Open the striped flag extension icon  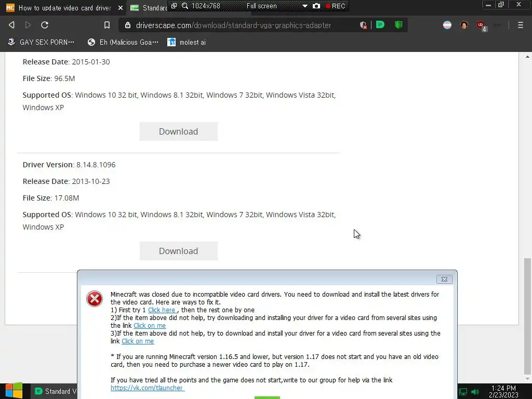pyautogui.click(x=447, y=25)
